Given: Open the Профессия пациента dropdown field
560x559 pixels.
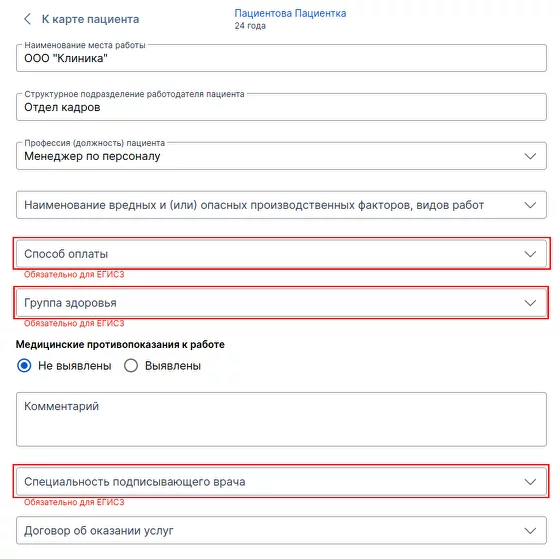Looking at the screenshot, I should point(281,156).
